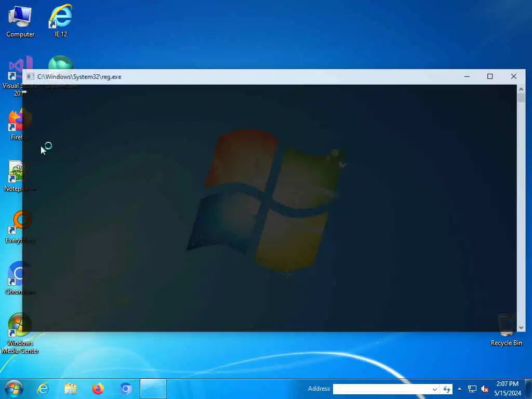Open the IE 12 desktop shortcut
Viewport: 532px width, 399px height.
(60, 20)
